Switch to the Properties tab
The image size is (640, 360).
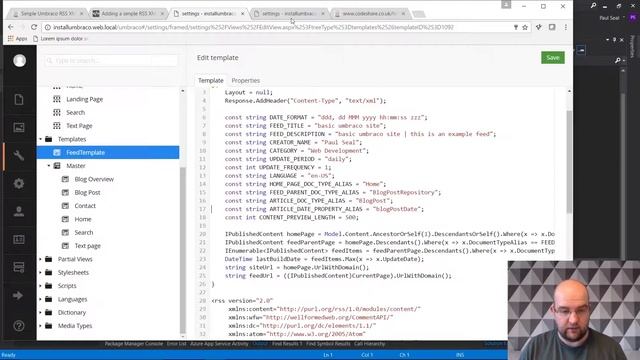tap(245, 80)
